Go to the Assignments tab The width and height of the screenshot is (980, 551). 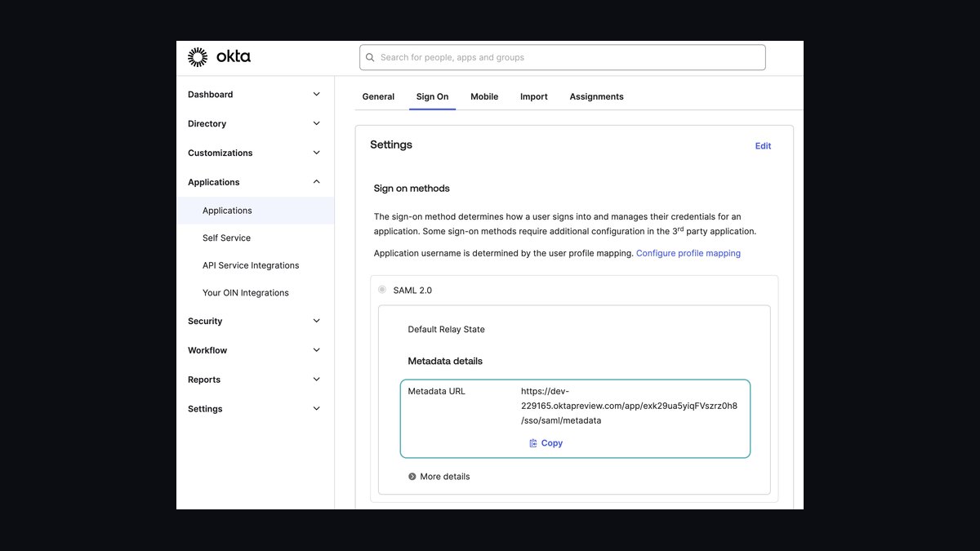click(597, 96)
